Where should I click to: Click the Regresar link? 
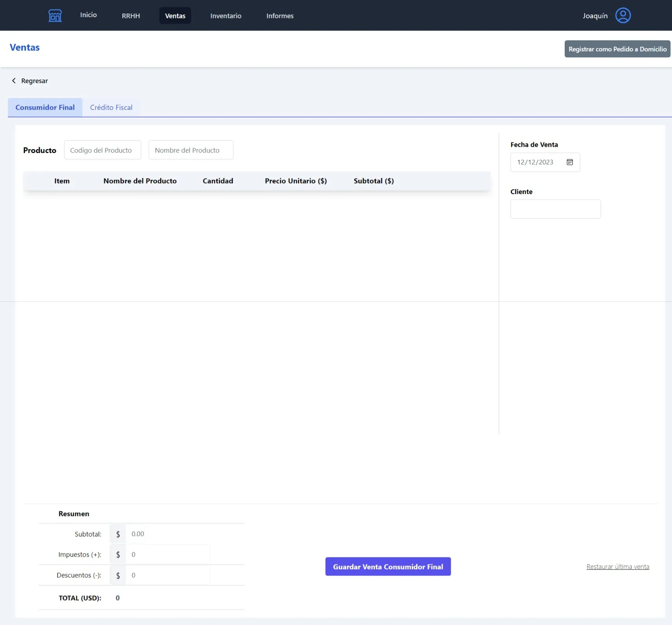(x=34, y=81)
